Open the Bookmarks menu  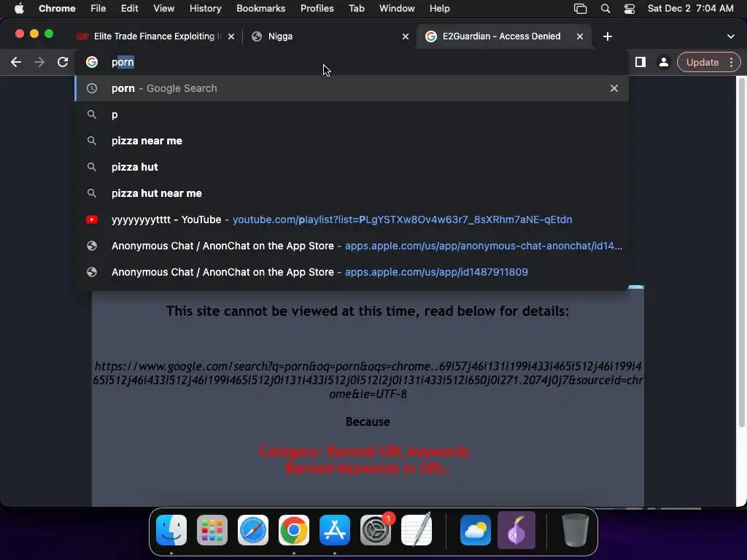point(260,9)
